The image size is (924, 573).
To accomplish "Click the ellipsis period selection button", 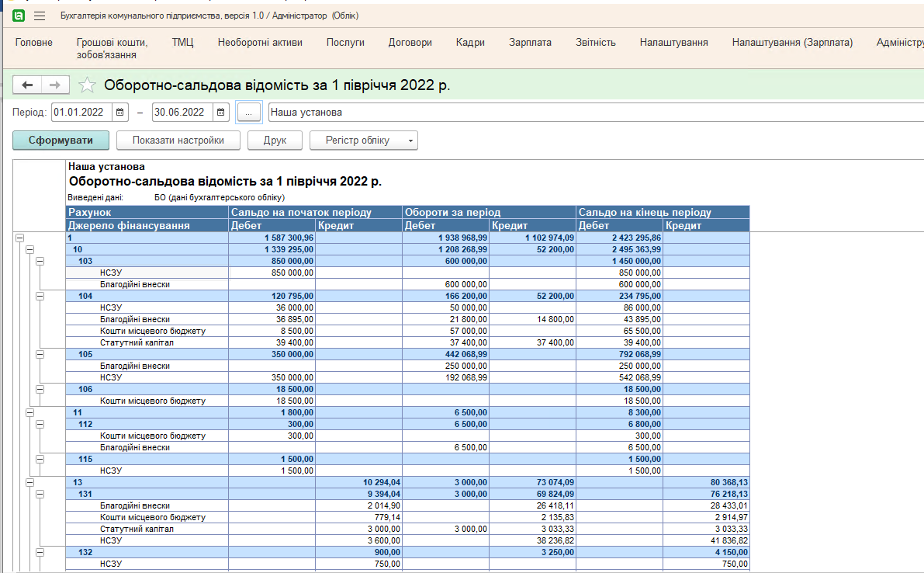I will tap(248, 113).
